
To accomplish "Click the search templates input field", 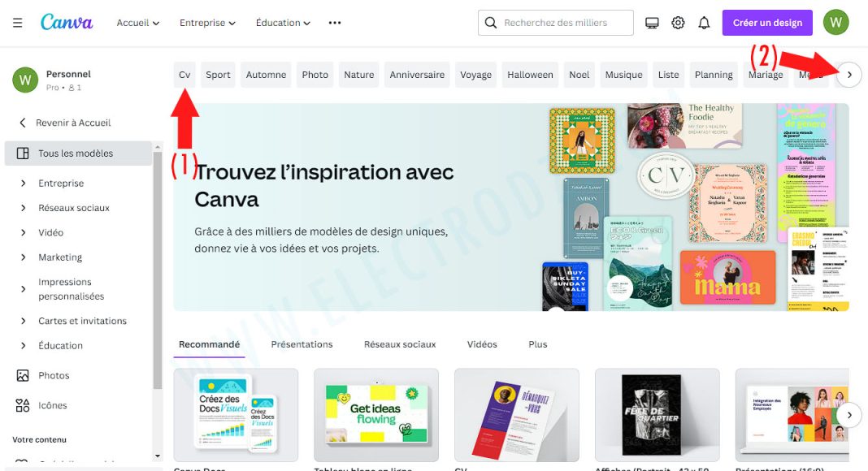I will pyautogui.click(x=556, y=23).
